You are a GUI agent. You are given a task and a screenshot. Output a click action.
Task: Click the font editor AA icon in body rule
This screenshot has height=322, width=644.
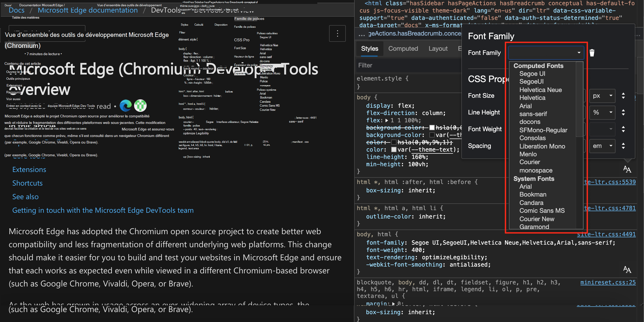coord(627,169)
